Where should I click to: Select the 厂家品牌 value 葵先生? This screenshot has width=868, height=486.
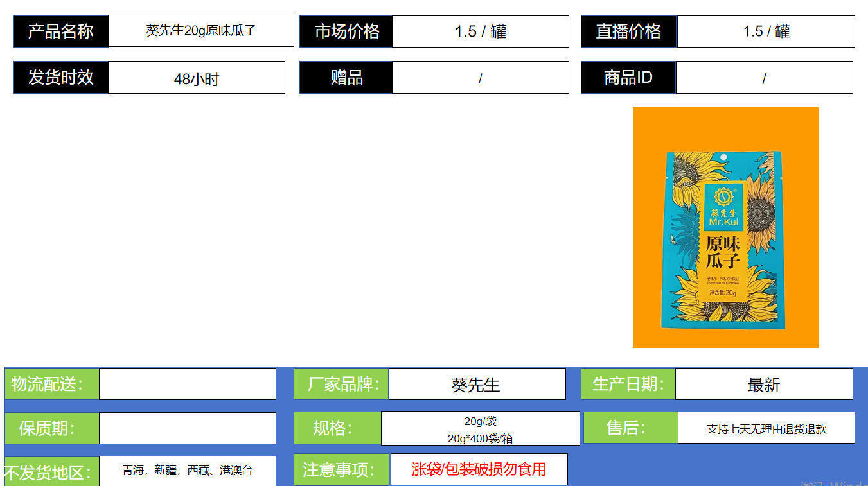click(476, 385)
